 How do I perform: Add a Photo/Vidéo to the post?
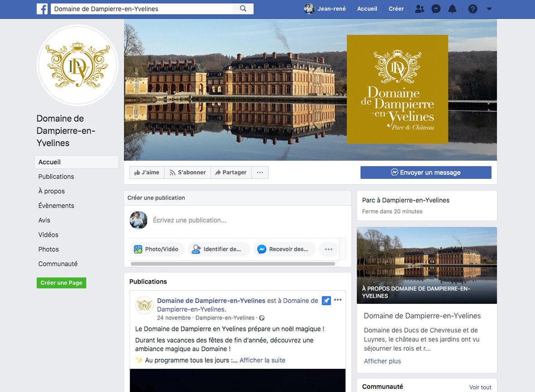click(x=157, y=249)
